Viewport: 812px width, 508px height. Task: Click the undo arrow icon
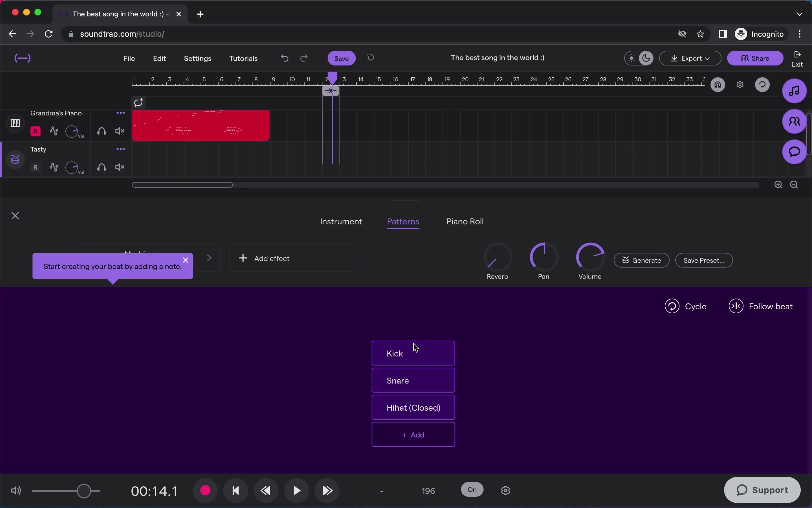pos(284,58)
